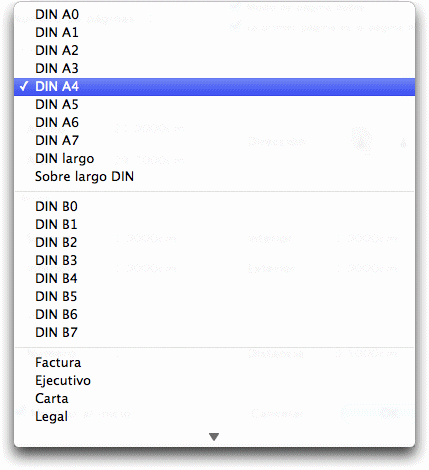
Task: Select DIN largo format
Action: tap(214, 159)
